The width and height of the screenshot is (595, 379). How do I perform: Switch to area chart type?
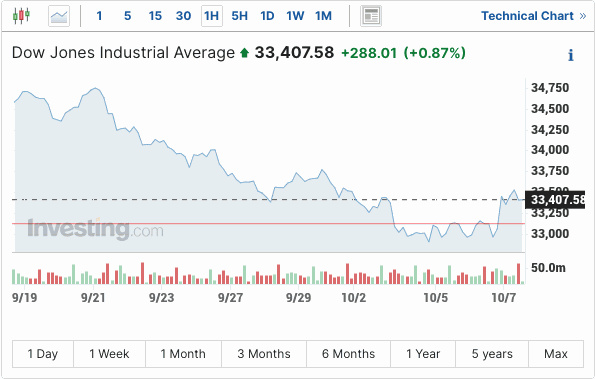pyautogui.click(x=59, y=16)
